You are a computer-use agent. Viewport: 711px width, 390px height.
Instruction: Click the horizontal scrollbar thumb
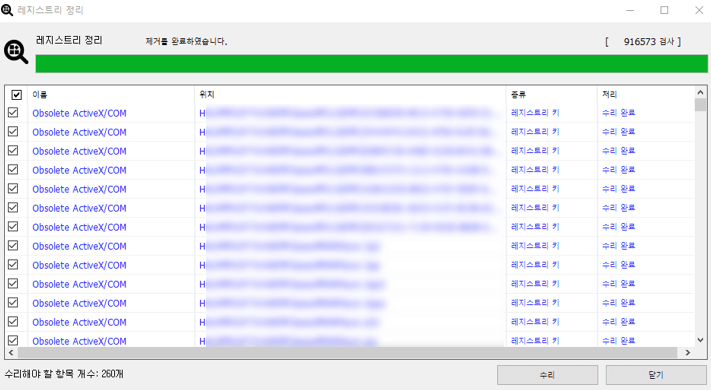[x=347, y=352]
